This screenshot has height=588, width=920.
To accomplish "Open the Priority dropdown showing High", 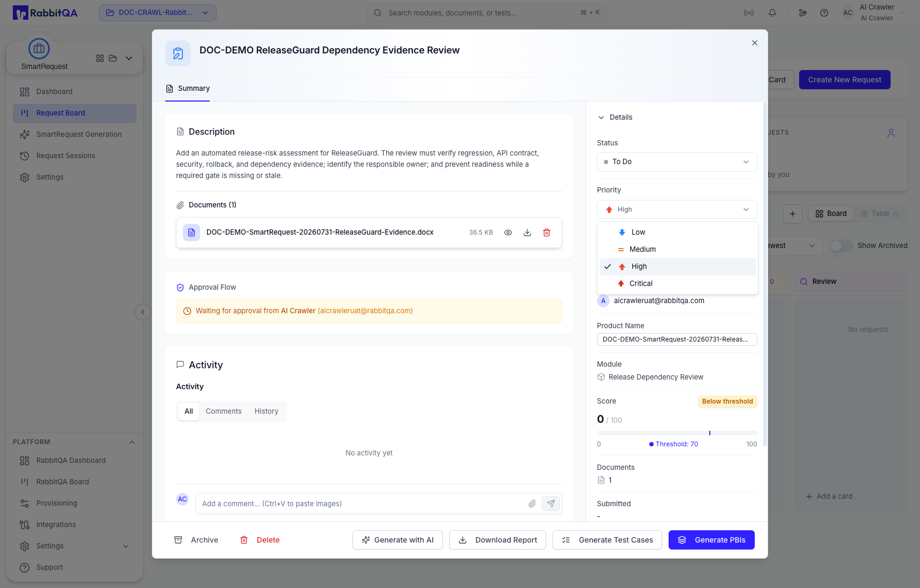I will [x=677, y=210].
